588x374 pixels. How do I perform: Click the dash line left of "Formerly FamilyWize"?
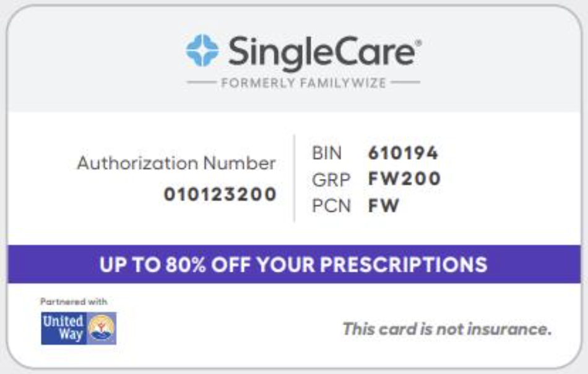[201, 82]
